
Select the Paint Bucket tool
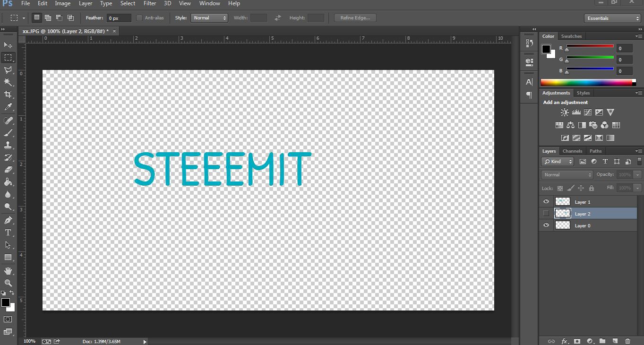point(8,182)
